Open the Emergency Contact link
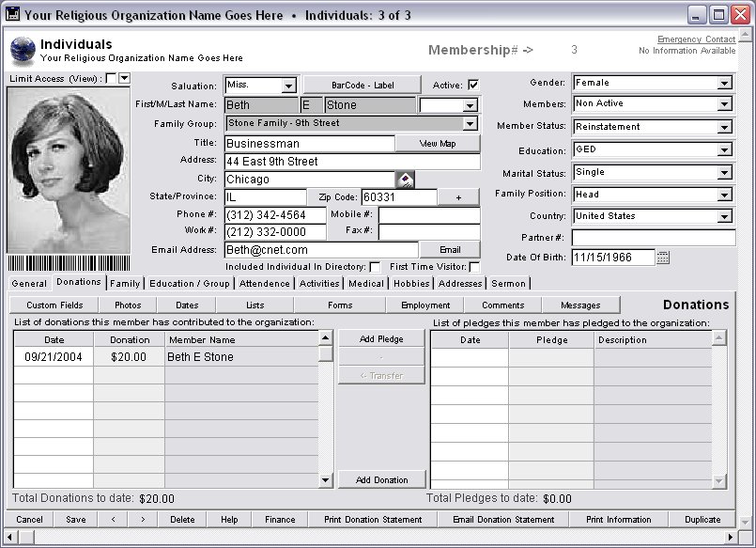Screen dimensions: 756x548 [697, 39]
